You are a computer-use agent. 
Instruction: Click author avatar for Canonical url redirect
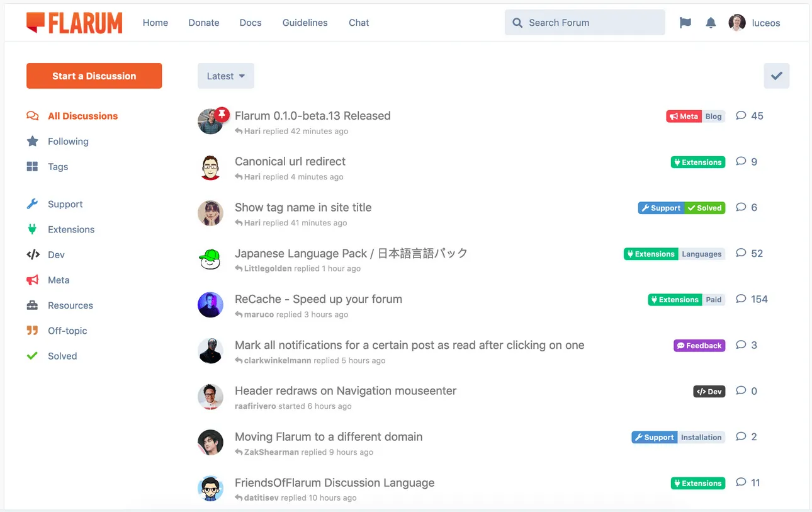(x=210, y=168)
